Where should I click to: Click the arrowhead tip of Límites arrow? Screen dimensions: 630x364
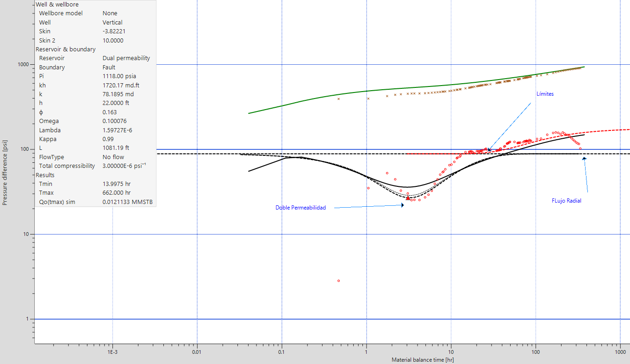pos(489,150)
